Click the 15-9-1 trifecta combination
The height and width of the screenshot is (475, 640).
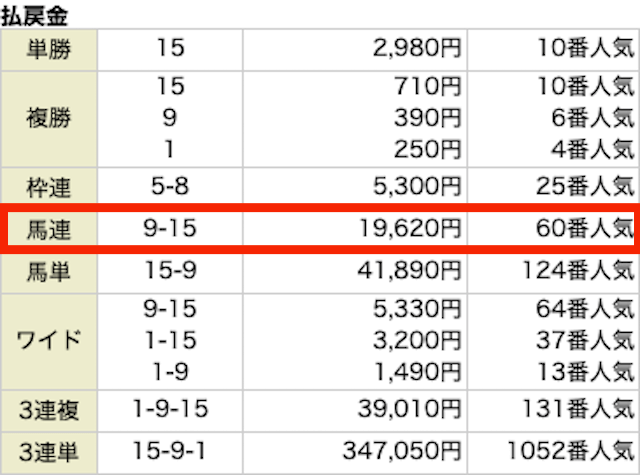[x=169, y=451]
